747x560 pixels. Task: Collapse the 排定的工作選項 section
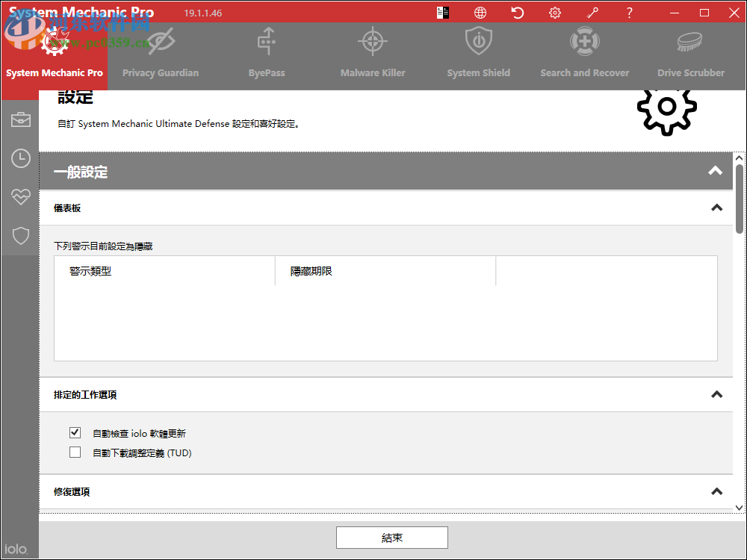pos(716,394)
